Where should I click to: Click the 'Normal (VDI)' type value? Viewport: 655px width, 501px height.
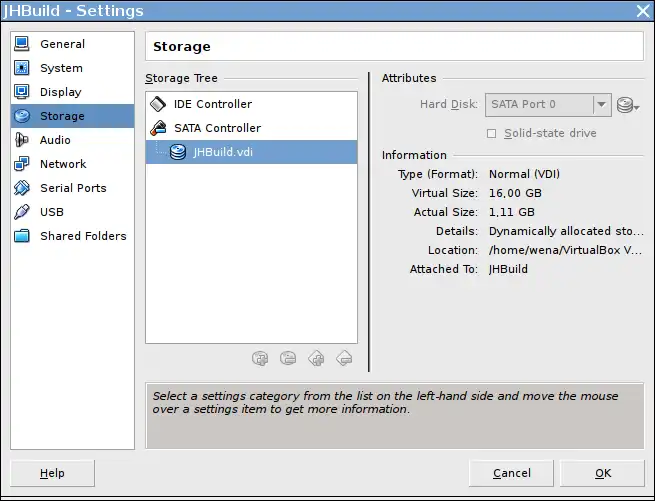524,174
